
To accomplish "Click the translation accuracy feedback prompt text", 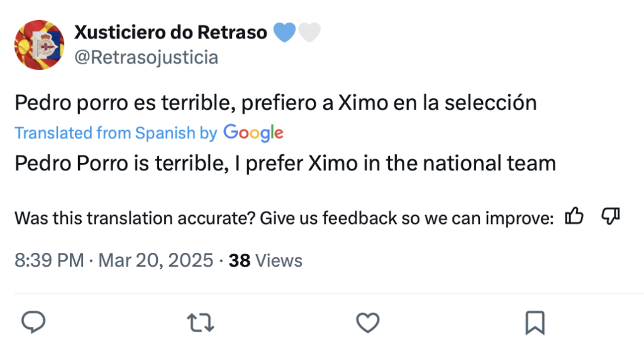I will [x=284, y=218].
